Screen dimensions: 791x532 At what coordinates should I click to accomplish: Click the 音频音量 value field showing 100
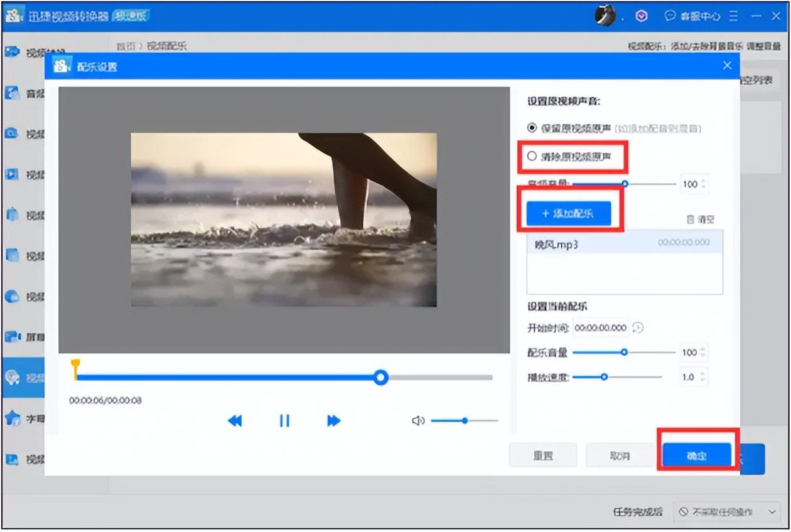(690, 184)
